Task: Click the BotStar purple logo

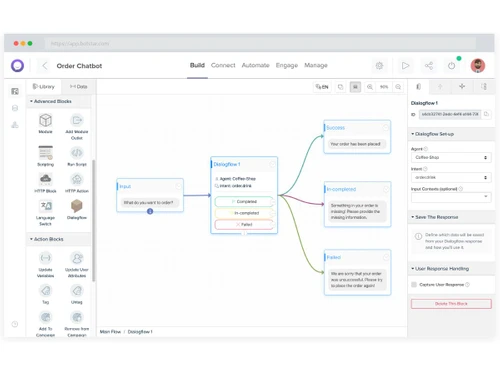Action: (17, 66)
